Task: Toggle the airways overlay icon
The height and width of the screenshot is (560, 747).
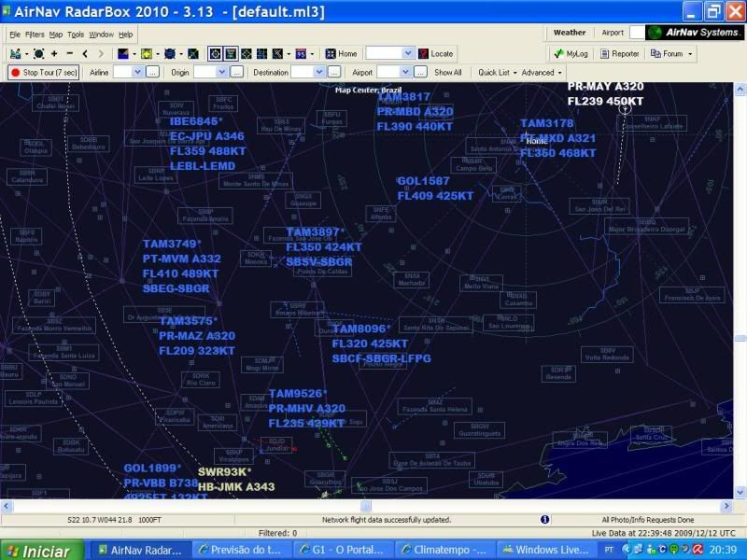Action: point(277,54)
